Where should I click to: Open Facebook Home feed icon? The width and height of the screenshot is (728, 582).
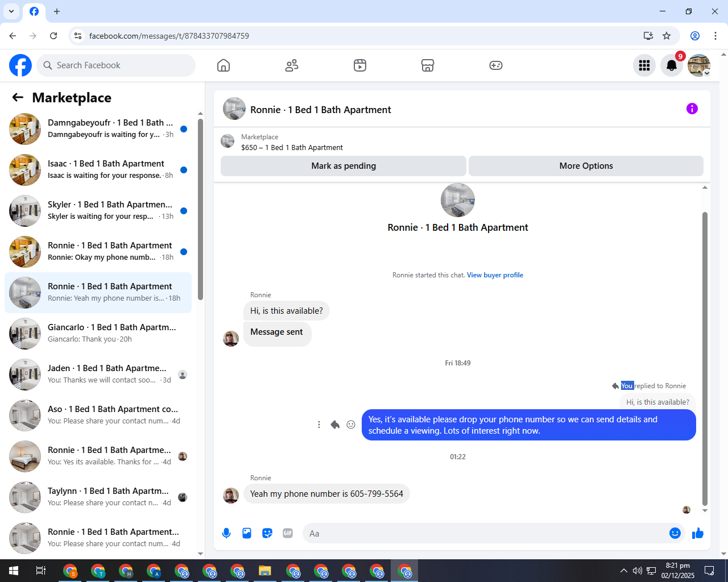[x=224, y=65]
